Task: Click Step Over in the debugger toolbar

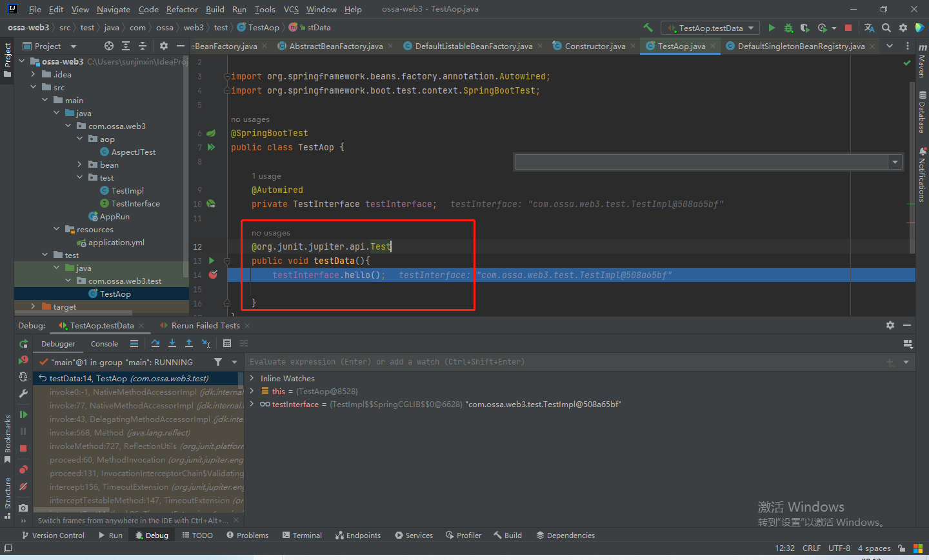Action: point(155,343)
